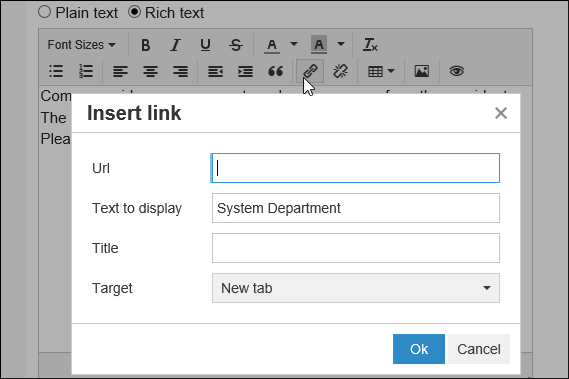The height and width of the screenshot is (379, 569).
Task: Click the Insert image icon
Action: point(422,71)
